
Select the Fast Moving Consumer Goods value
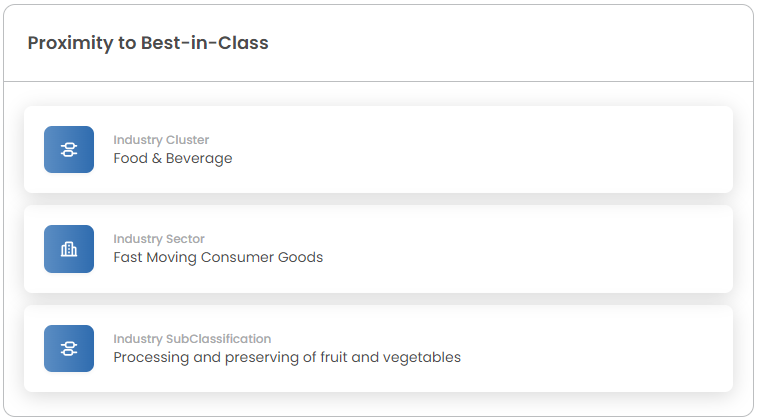(218, 257)
